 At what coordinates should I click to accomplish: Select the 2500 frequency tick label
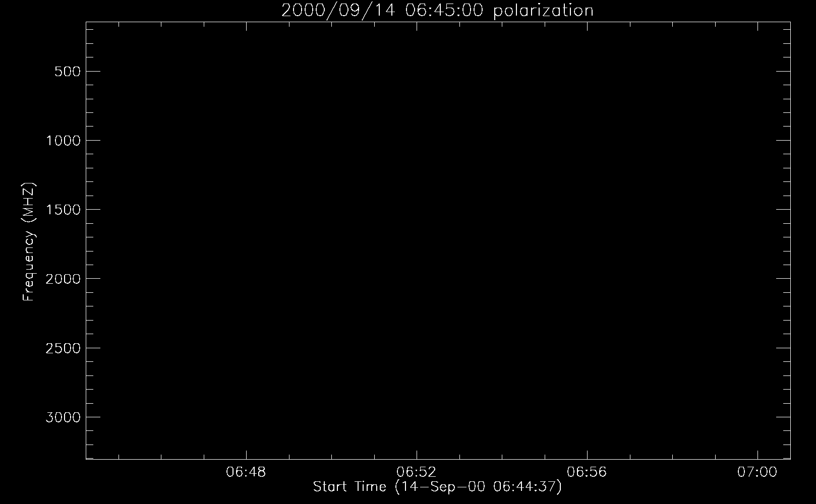coord(63,348)
